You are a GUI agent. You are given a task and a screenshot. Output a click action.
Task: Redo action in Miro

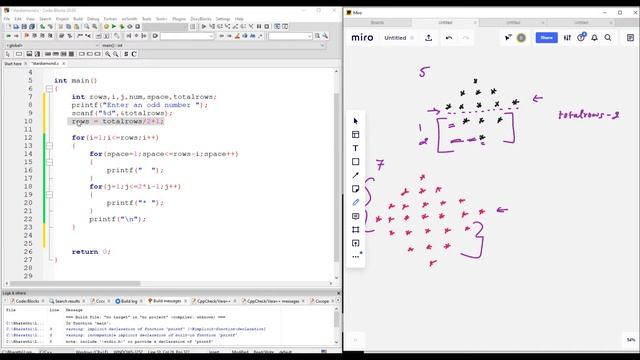466,38
